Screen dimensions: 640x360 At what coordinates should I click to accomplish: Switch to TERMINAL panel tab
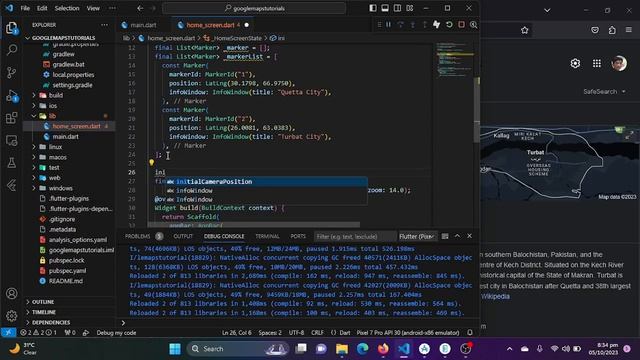click(267, 236)
